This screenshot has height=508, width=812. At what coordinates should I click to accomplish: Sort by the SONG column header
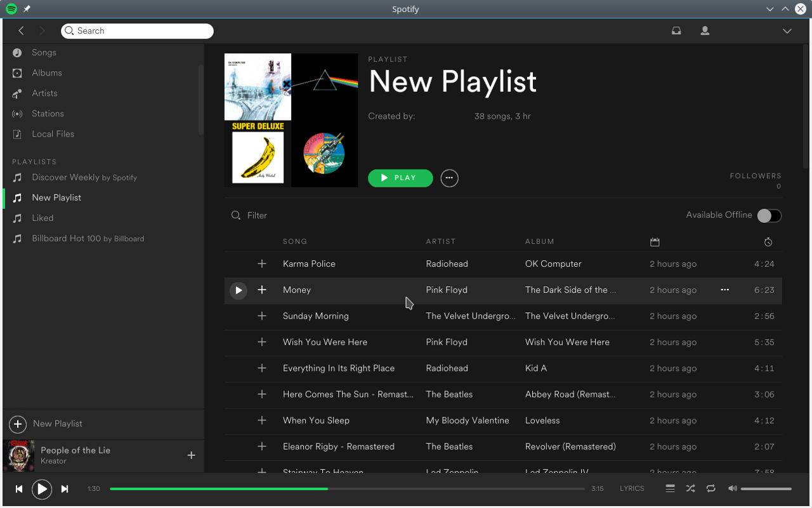point(295,241)
